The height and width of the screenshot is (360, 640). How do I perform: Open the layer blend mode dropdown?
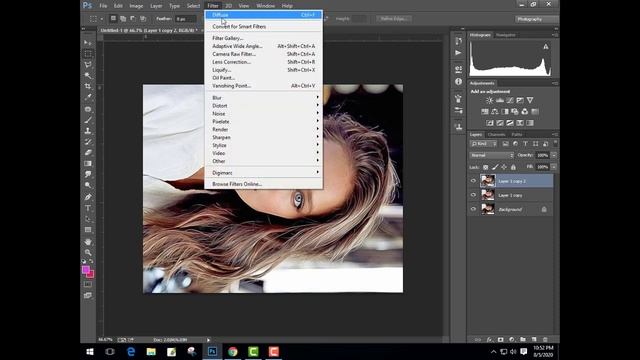pos(492,156)
